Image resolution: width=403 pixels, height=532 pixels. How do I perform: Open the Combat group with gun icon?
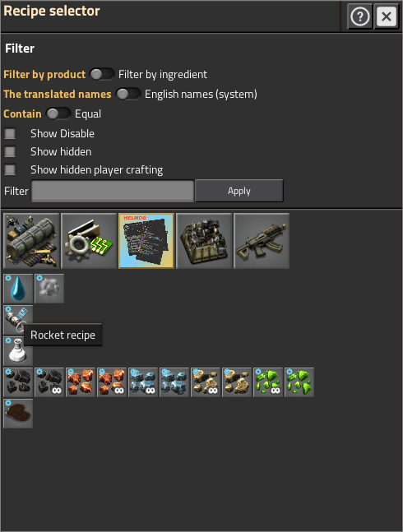coord(262,241)
